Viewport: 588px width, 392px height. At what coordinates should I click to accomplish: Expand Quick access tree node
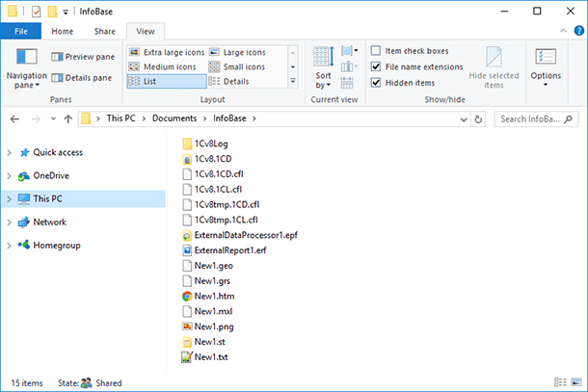[10, 152]
